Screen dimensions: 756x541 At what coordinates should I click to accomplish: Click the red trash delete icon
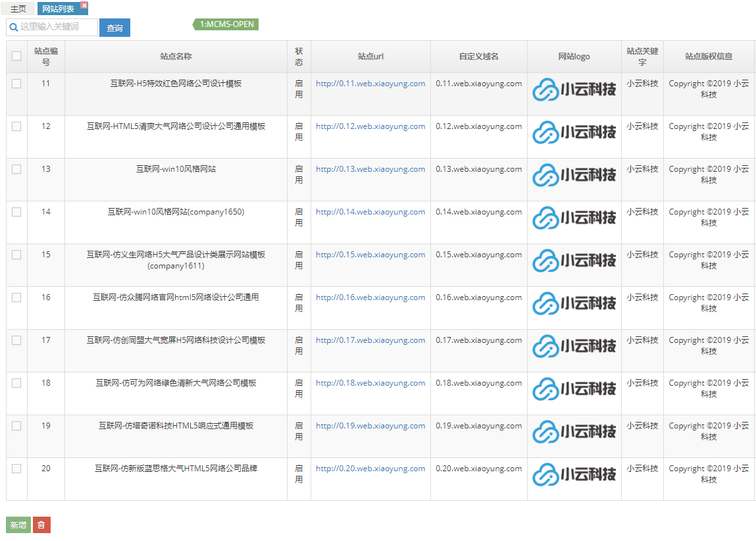41,525
